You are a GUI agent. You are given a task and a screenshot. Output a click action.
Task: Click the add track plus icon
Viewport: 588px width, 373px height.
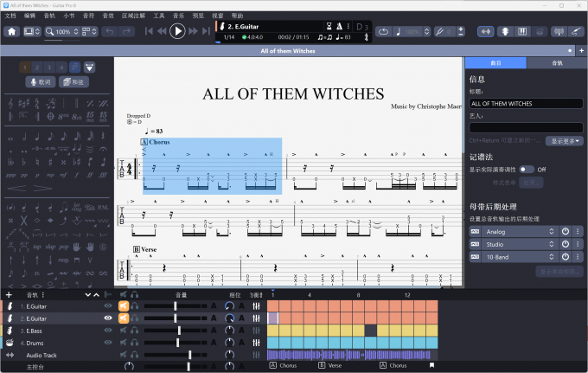click(9, 295)
